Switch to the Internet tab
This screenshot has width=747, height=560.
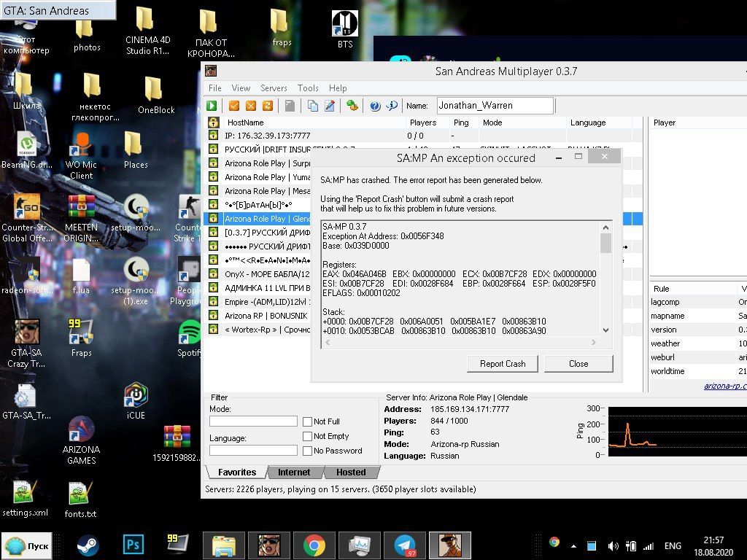tap(294, 472)
